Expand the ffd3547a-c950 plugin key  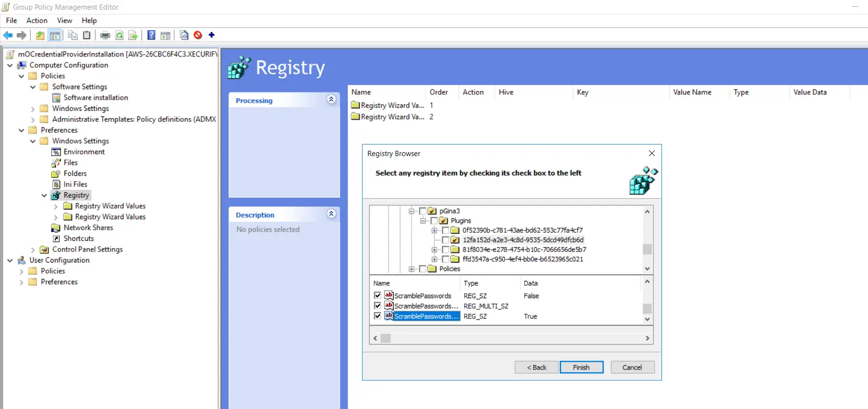tap(435, 259)
